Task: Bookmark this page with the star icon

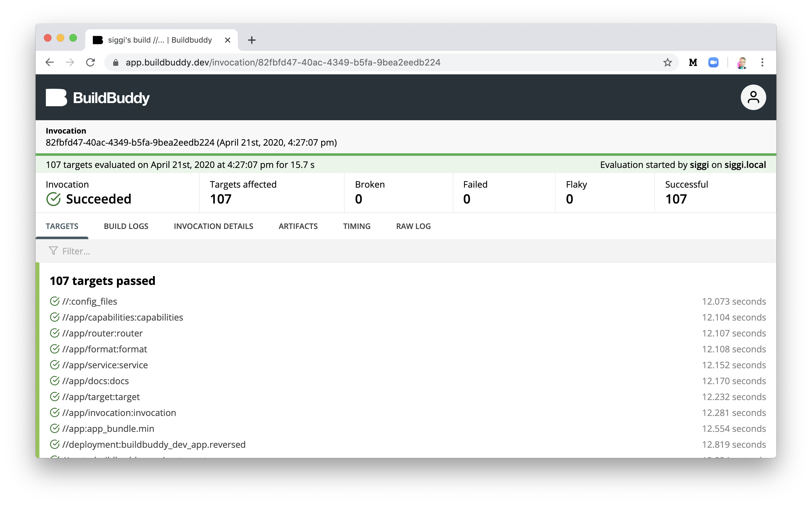Action: tap(667, 62)
